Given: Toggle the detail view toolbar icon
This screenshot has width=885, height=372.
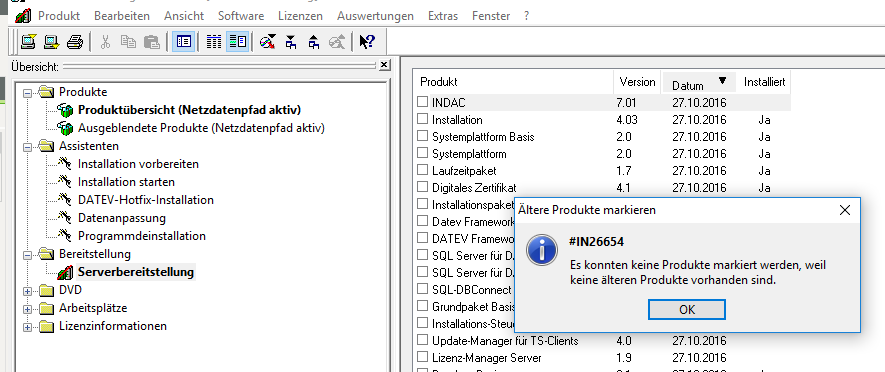Looking at the screenshot, I should click(238, 42).
